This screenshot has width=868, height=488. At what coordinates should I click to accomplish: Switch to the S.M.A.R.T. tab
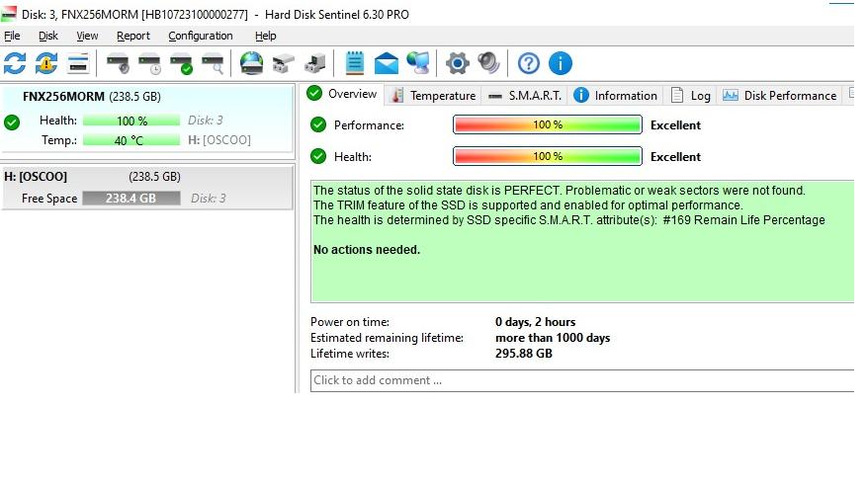(x=525, y=96)
